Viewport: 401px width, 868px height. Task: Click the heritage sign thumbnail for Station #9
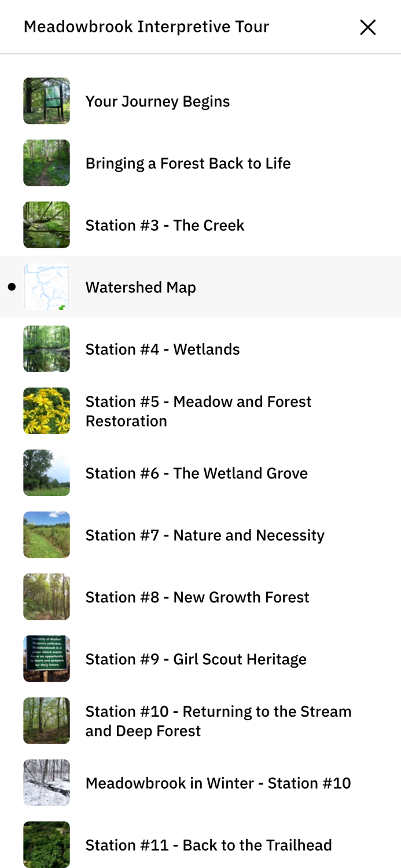(x=46, y=658)
